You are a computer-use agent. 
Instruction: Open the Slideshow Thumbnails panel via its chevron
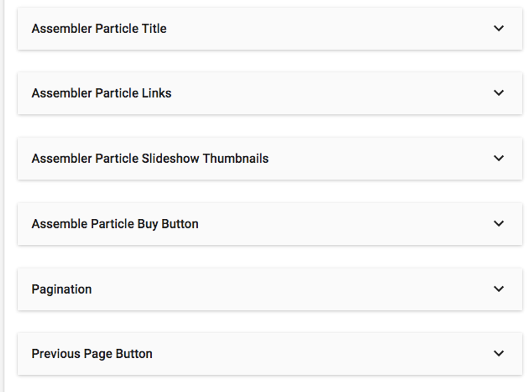498,158
